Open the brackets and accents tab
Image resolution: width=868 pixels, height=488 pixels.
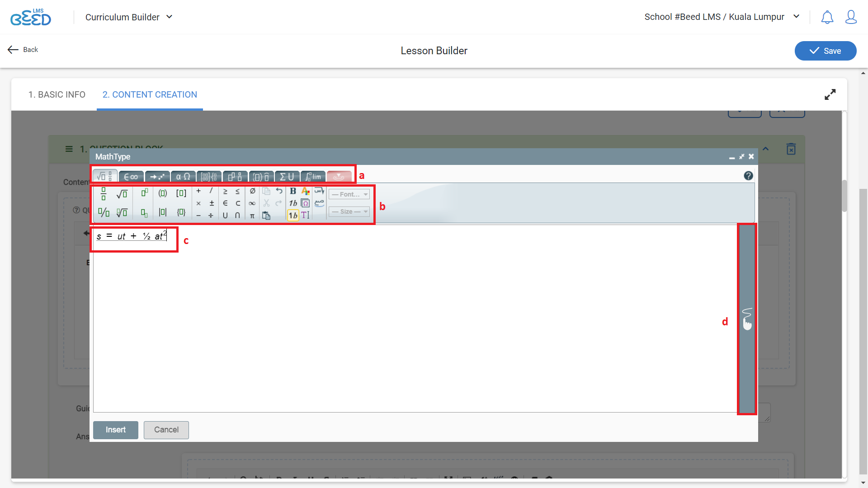point(261,177)
